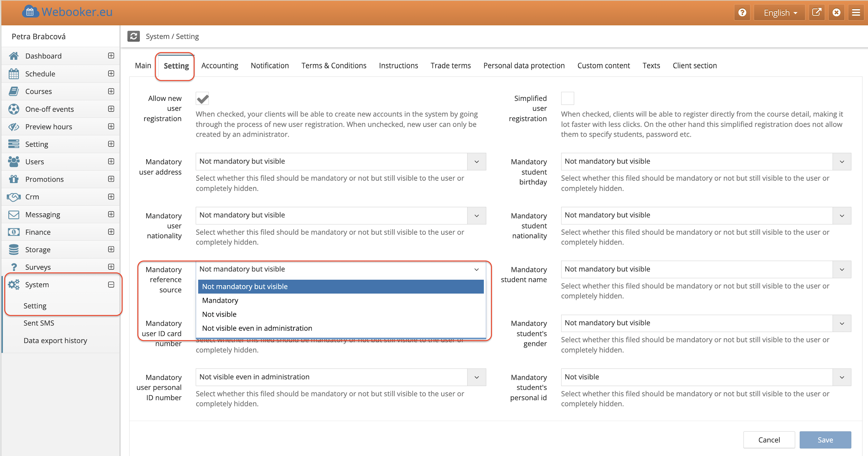Screen dimensions: 868x456
Task: Click the Dashboard house icon
Action: tap(14, 56)
